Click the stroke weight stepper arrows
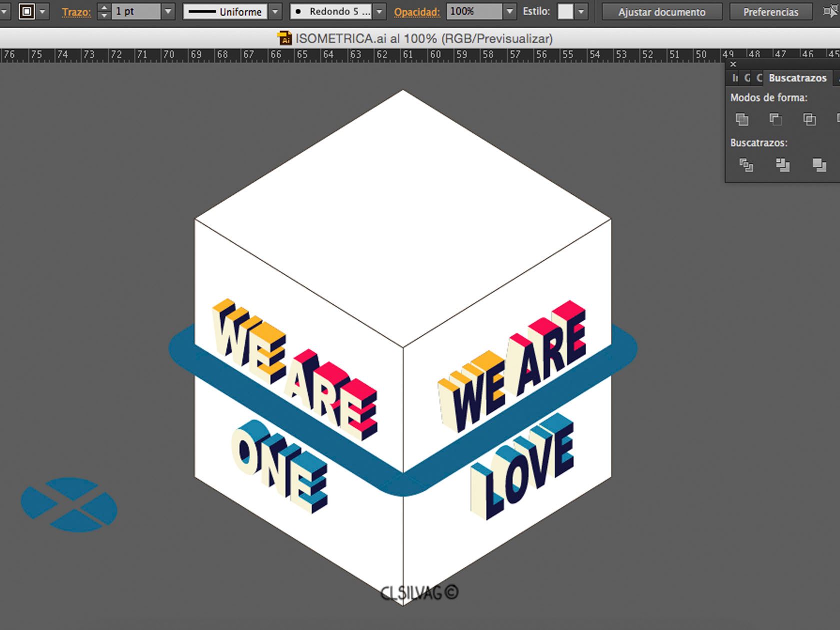 pos(103,11)
